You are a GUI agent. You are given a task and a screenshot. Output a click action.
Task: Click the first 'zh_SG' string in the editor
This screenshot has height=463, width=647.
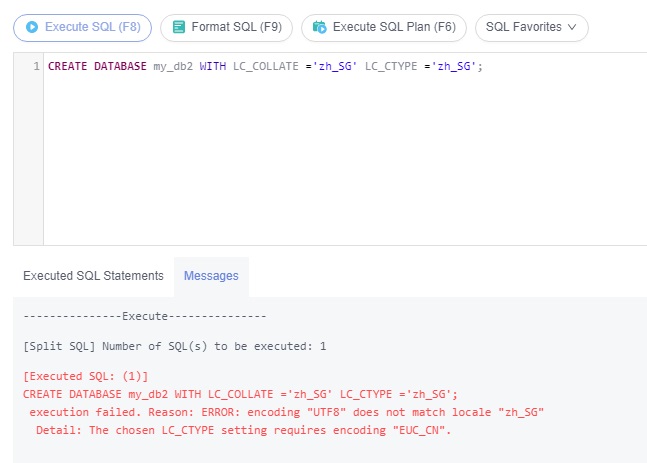tap(335, 66)
